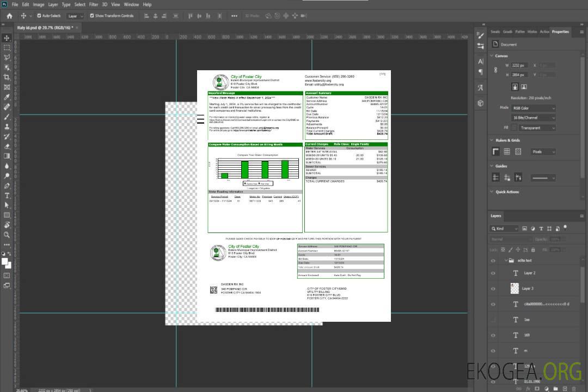
Task: Open the 16 Bits/Channel depth dropdown
Action: [x=534, y=118]
